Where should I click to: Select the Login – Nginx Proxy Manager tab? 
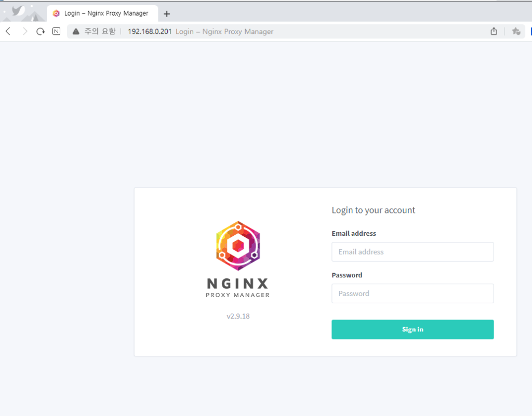(102, 13)
